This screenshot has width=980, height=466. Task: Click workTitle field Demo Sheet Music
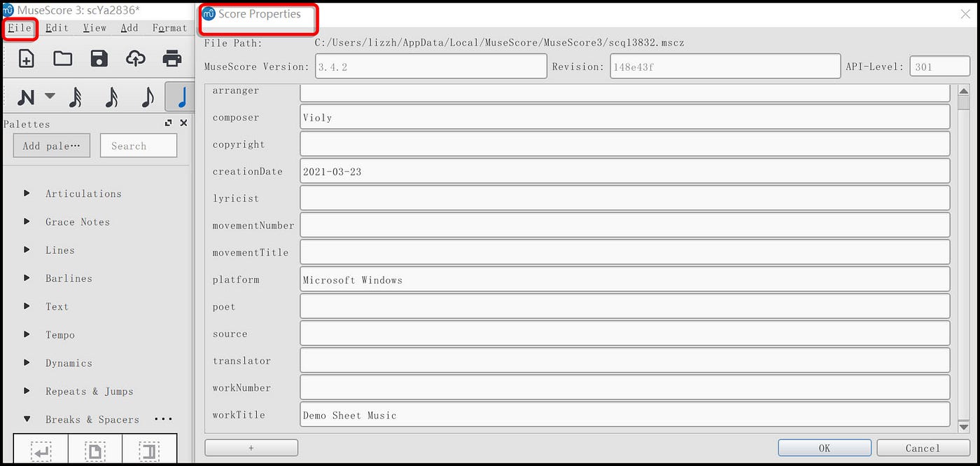tap(625, 414)
